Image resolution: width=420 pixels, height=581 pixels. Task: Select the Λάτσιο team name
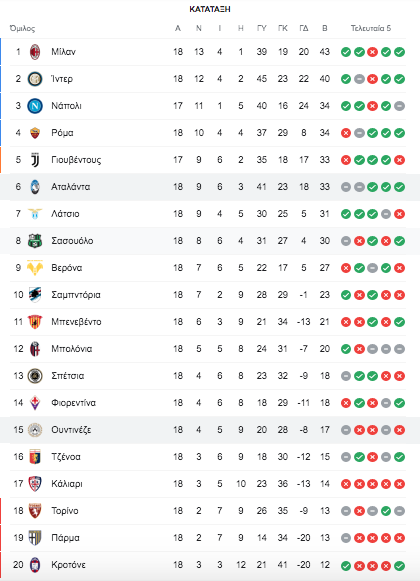point(65,214)
